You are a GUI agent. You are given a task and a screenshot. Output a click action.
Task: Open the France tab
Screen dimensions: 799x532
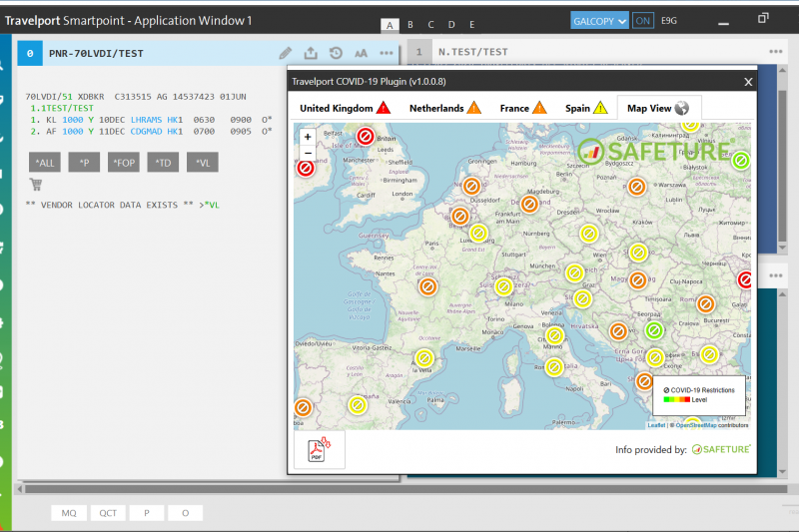(x=522, y=108)
